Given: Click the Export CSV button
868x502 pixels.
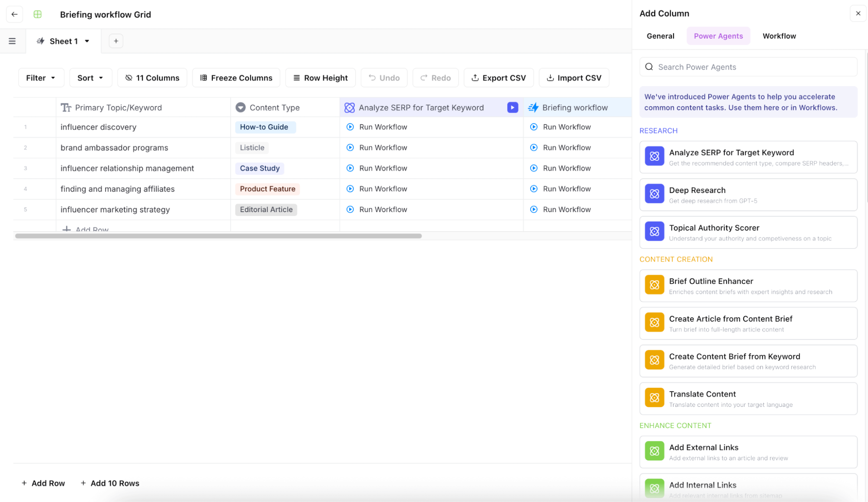Looking at the screenshot, I should click(498, 78).
